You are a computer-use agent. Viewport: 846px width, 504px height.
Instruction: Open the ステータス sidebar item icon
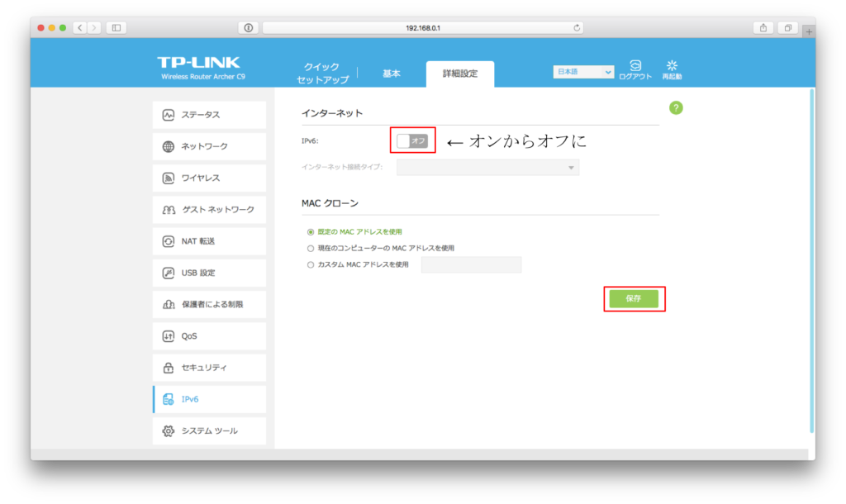[x=169, y=115]
